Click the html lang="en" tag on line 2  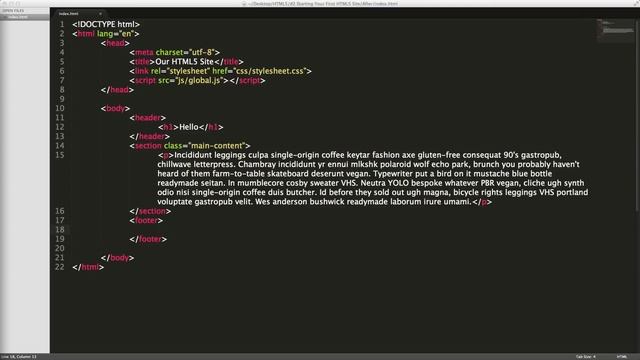pyautogui.click(x=106, y=34)
